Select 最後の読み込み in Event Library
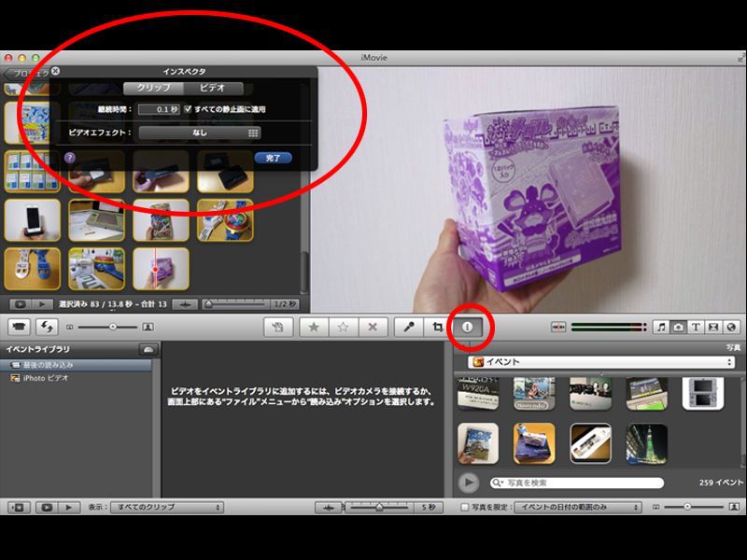This screenshot has height=560, width=747. tap(77, 365)
